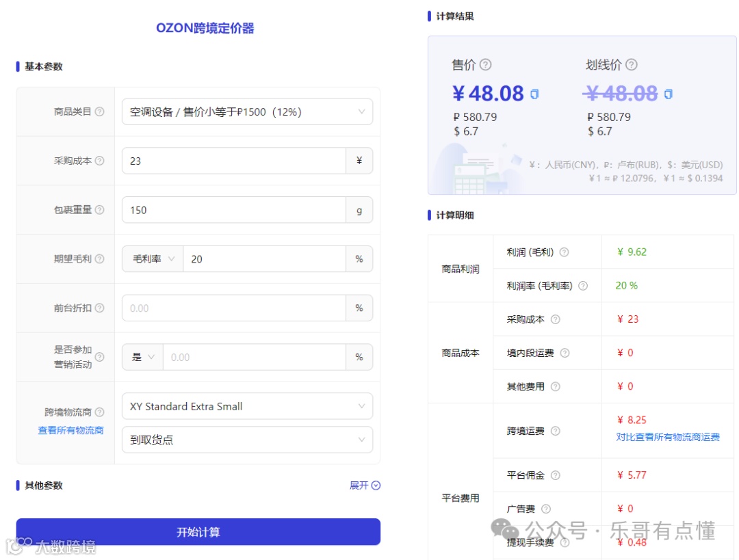
Task: Click help icon next to 售价
Action: (485, 64)
